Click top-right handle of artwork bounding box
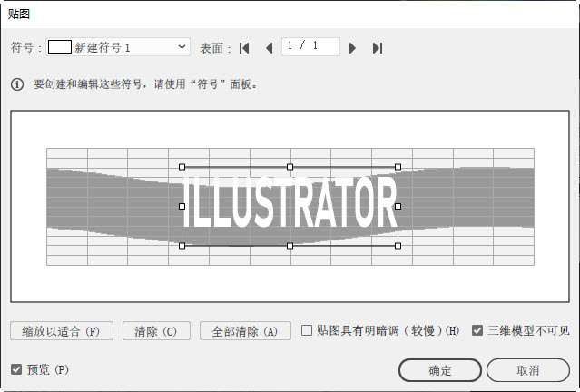The width and height of the screenshot is (580, 392). pyautogui.click(x=398, y=167)
